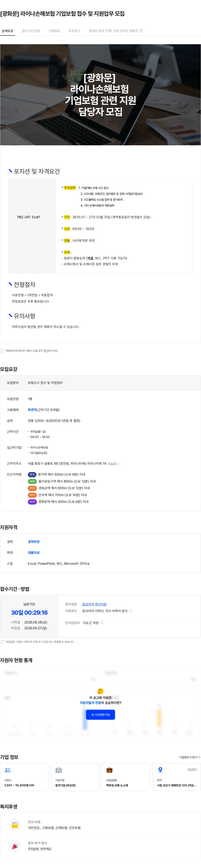The image size is (201, 868).
Task: Click the 위치 map pin icon
Action: pyautogui.click(x=161, y=770)
